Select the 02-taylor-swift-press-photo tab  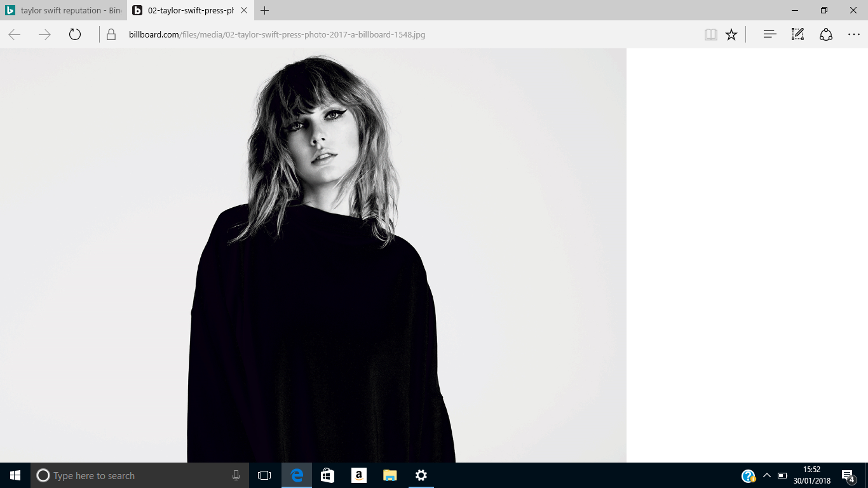click(x=191, y=11)
